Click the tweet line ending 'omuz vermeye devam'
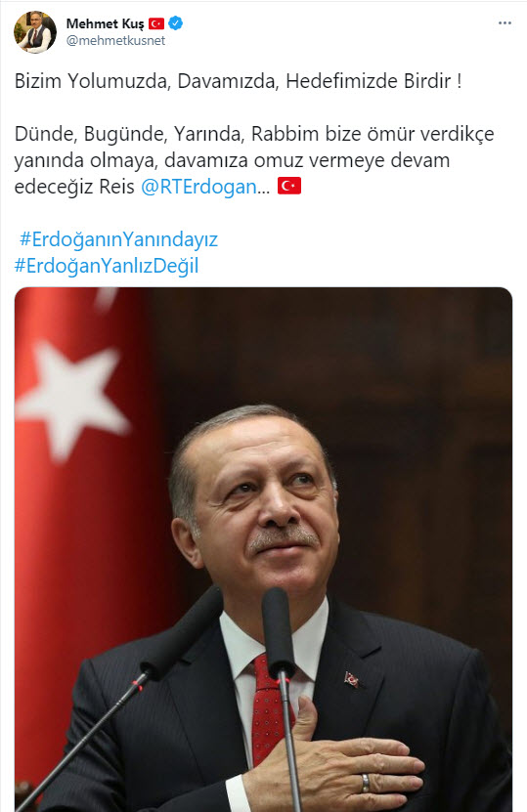 click(232, 160)
